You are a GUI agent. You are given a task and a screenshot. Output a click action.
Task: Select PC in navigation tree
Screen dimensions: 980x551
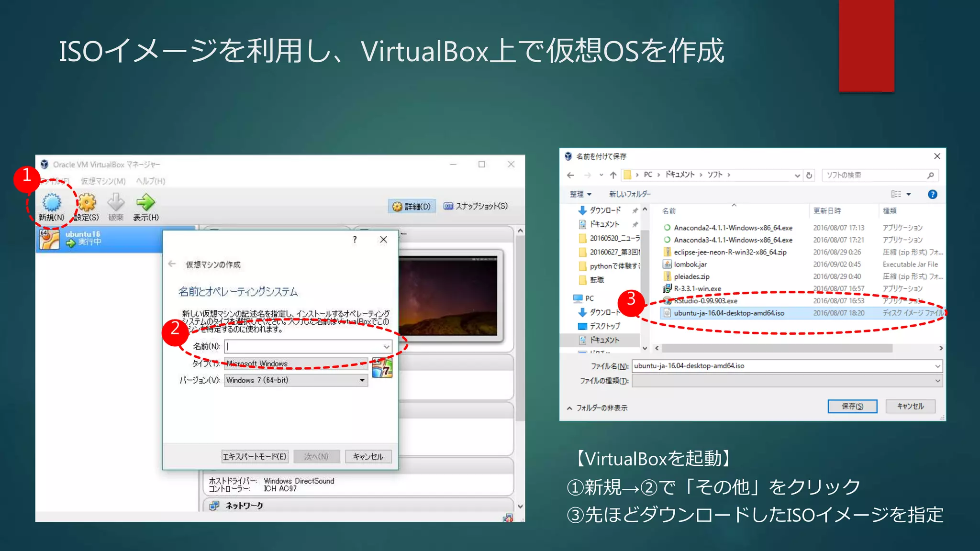(x=583, y=298)
